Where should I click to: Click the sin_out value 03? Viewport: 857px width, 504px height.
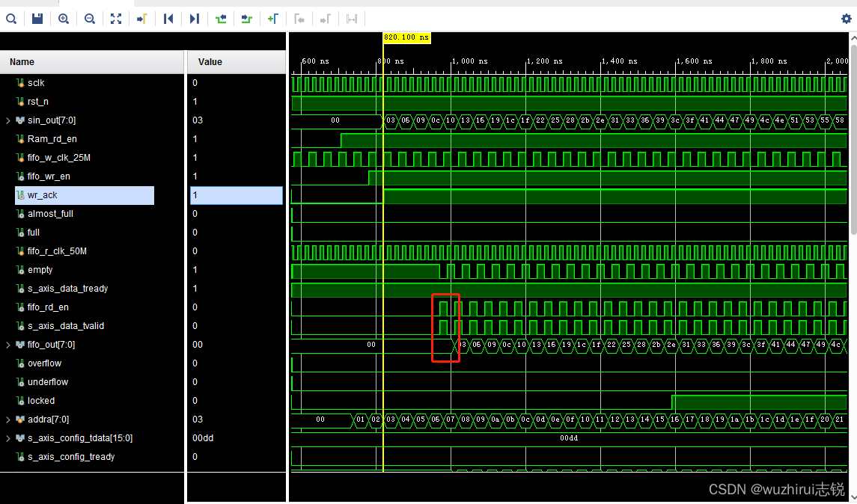pos(198,120)
